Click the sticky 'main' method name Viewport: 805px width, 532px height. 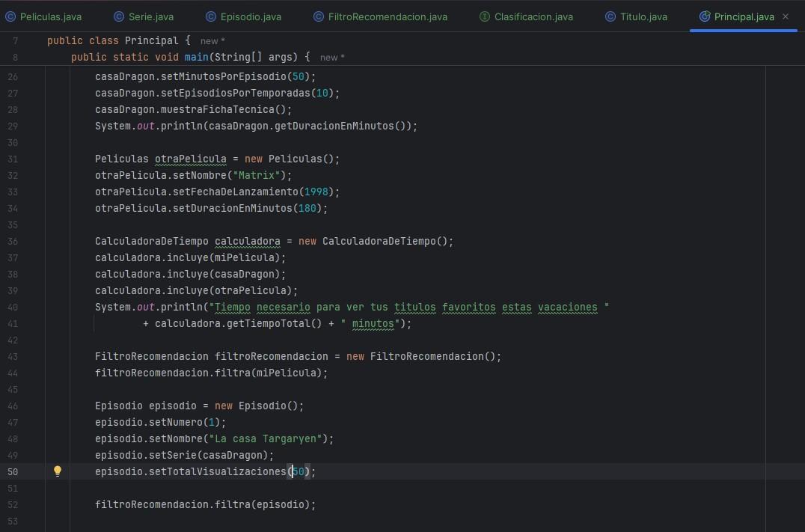click(x=196, y=57)
